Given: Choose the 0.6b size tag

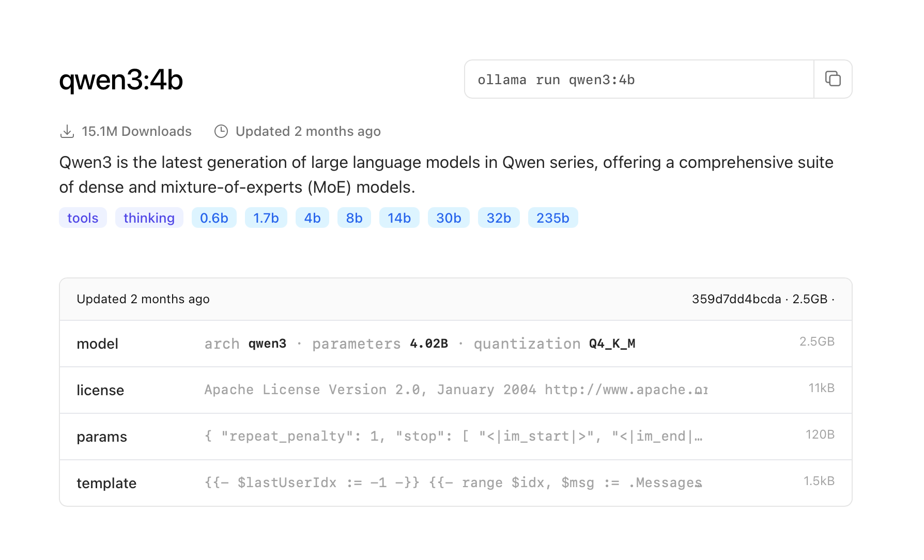Looking at the screenshot, I should [214, 218].
